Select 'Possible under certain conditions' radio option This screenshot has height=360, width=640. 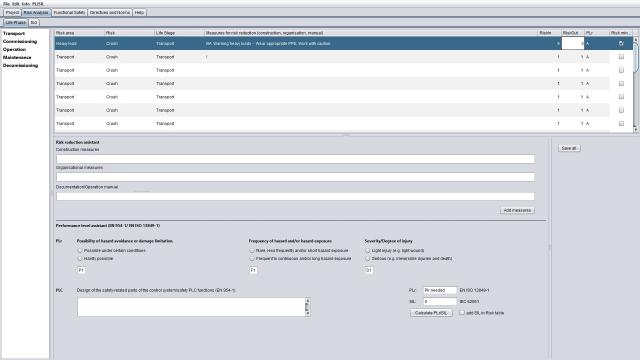pyautogui.click(x=80, y=251)
